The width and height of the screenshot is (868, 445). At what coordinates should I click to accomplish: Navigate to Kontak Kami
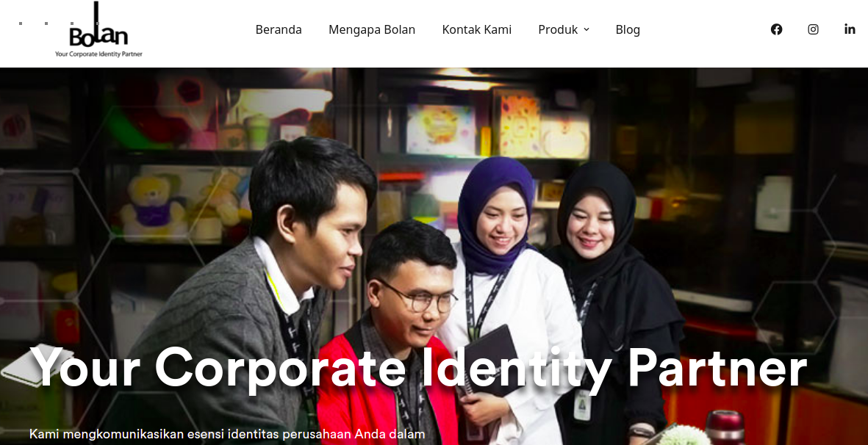click(476, 29)
